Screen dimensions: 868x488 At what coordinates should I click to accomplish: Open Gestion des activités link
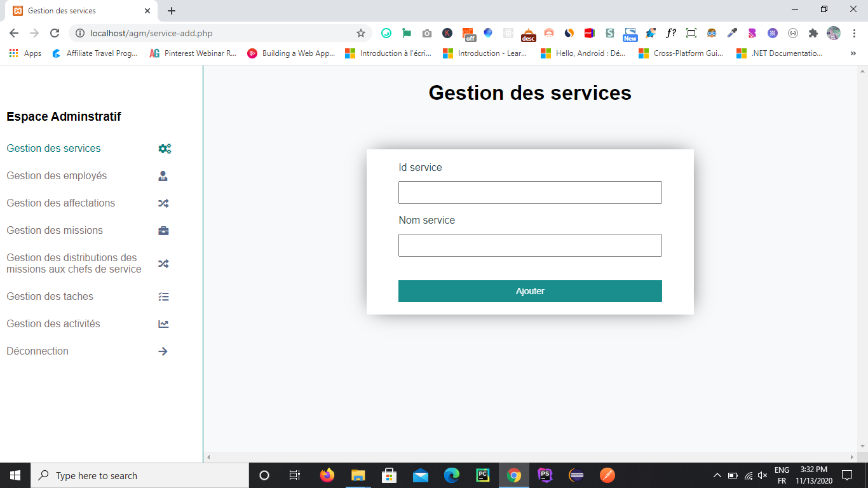click(x=53, y=323)
